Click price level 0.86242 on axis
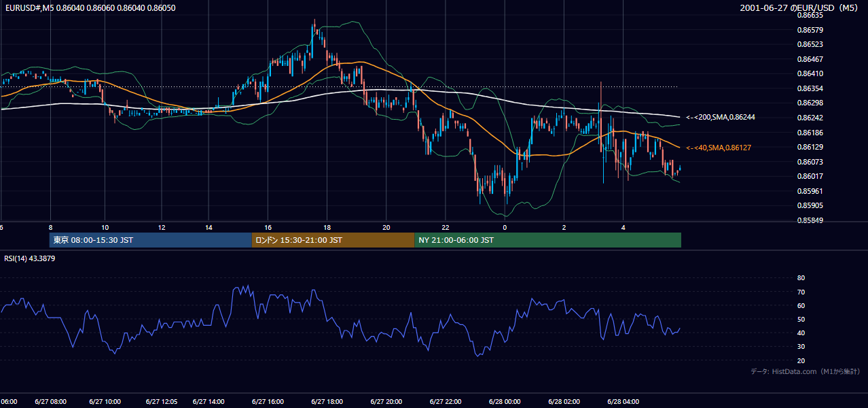The width and height of the screenshot is (868, 408). (x=810, y=118)
